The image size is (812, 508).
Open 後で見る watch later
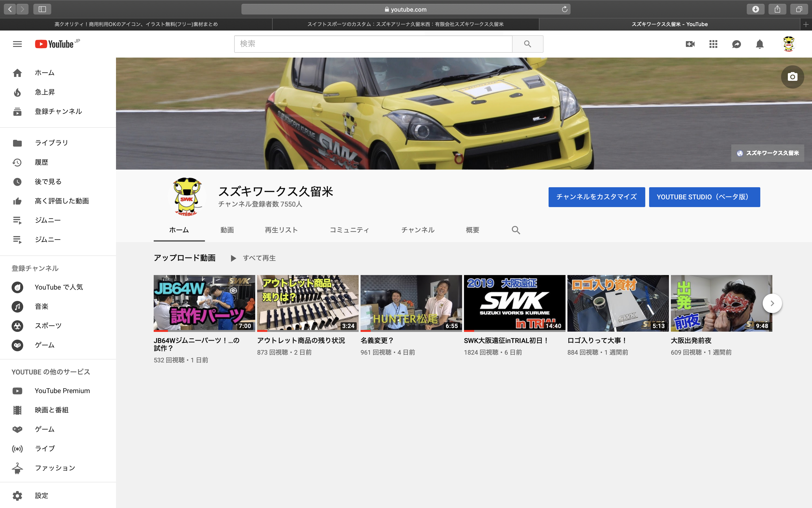tap(58, 181)
